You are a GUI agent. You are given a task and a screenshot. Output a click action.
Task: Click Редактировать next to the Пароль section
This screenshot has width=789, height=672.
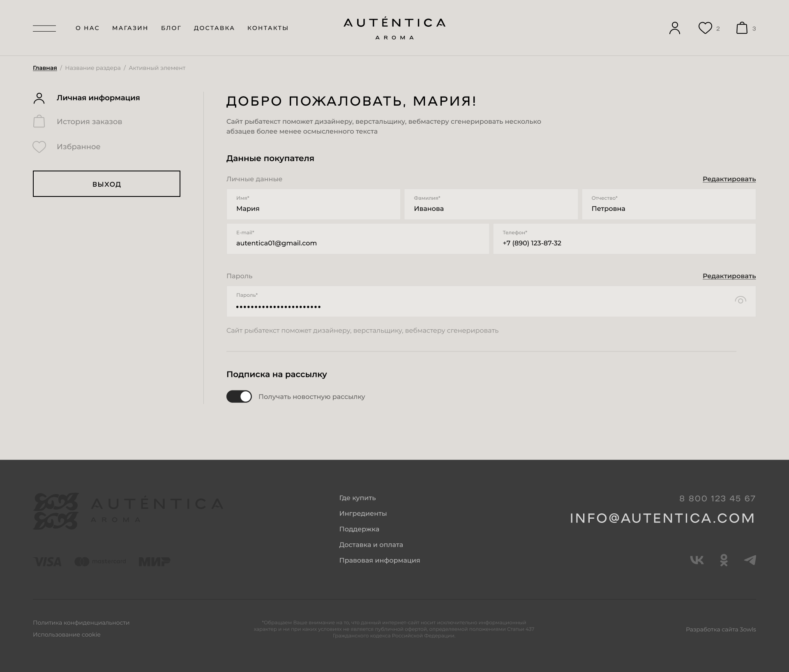point(729,276)
